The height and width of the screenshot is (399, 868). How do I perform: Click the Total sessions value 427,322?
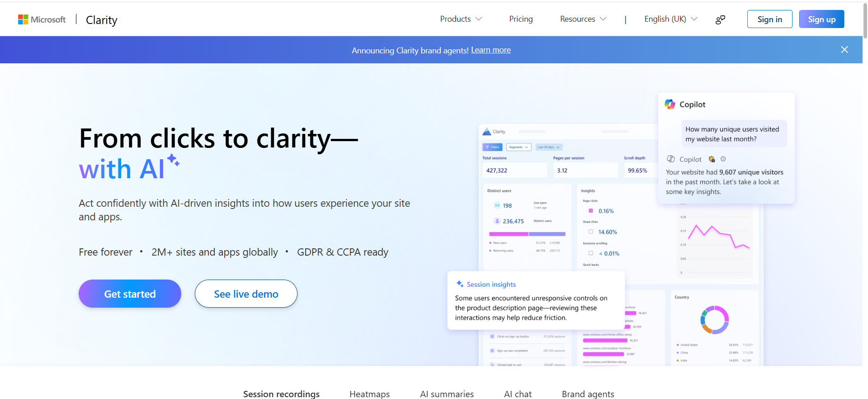[x=496, y=171]
